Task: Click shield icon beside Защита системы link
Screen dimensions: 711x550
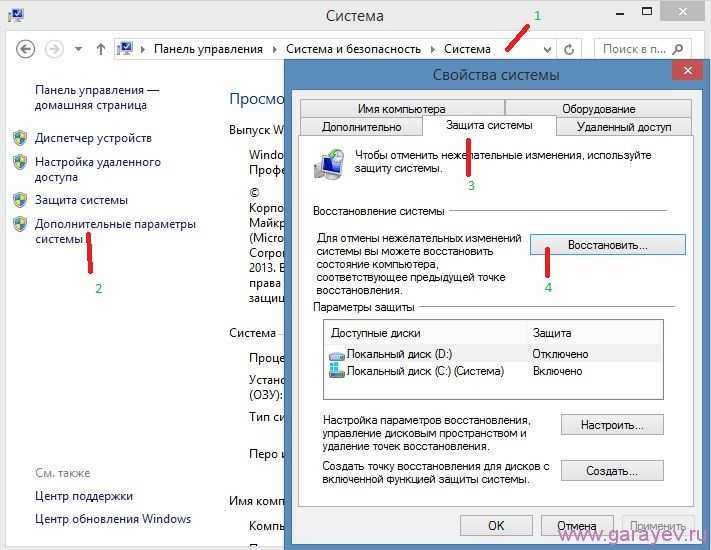Action: point(20,200)
